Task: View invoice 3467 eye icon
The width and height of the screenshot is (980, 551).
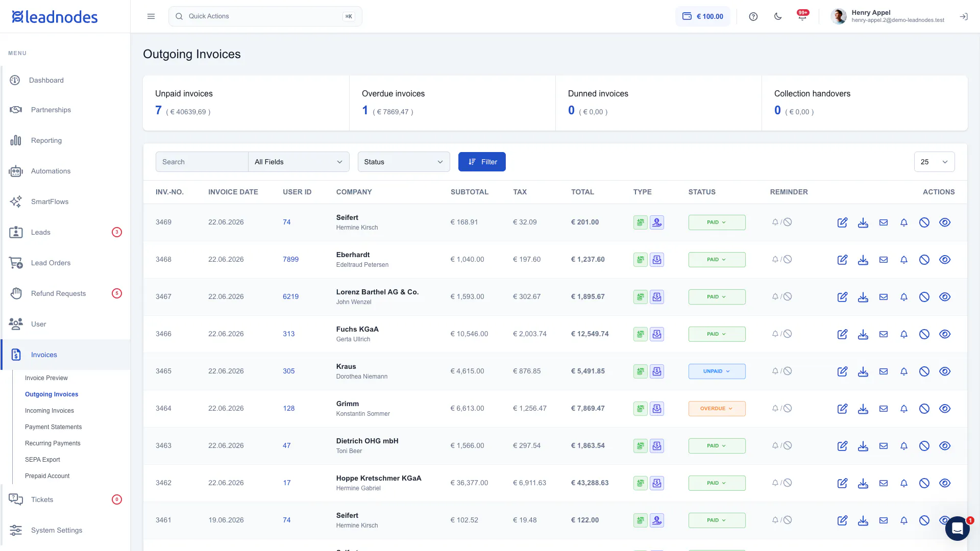Action: tap(945, 297)
